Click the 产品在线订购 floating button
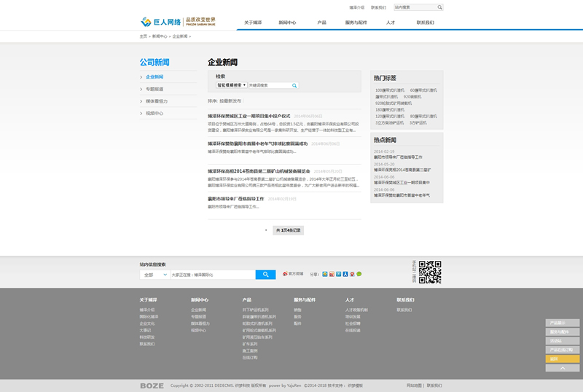This screenshot has width=583, height=392. 563,350
